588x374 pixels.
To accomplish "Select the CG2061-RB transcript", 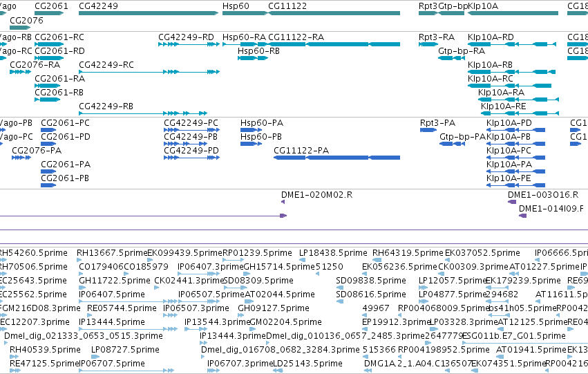I will pos(47,100).
